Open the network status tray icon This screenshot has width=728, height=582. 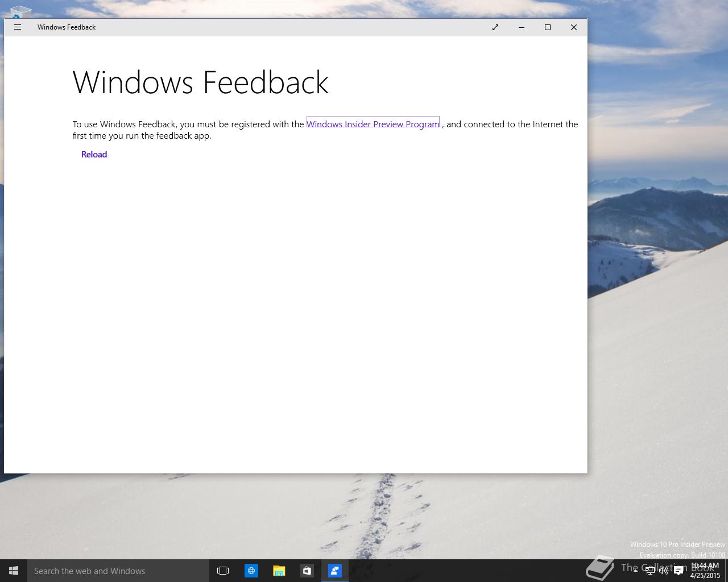(x=650, y=571)
